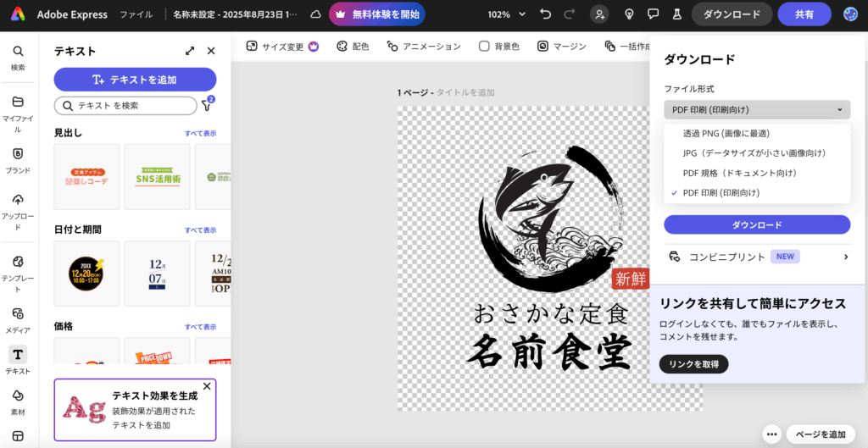The image size is (868, 448).
Task: Expand the text panel with arrows icon
Action: (190, 51)
